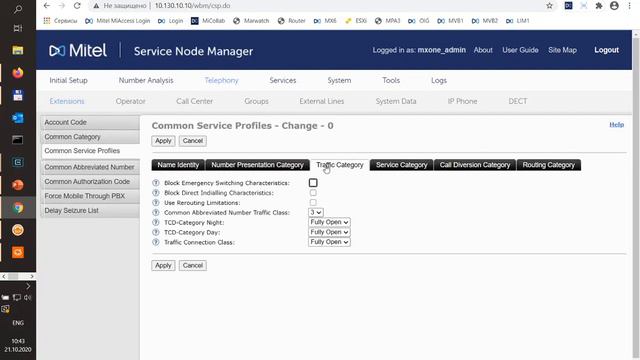The image size is (640, 360).
Task: Open the floppy disk app on the taskbar
Action: [18, 95]
